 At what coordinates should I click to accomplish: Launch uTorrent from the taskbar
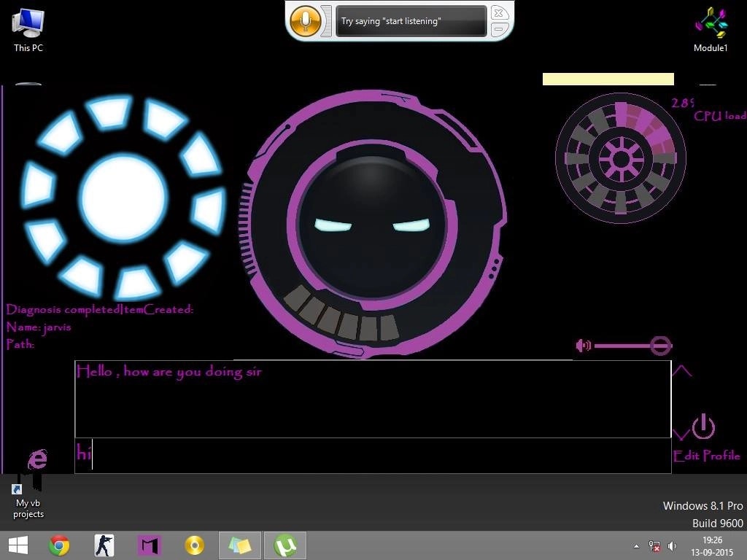(x=285, y=545)
